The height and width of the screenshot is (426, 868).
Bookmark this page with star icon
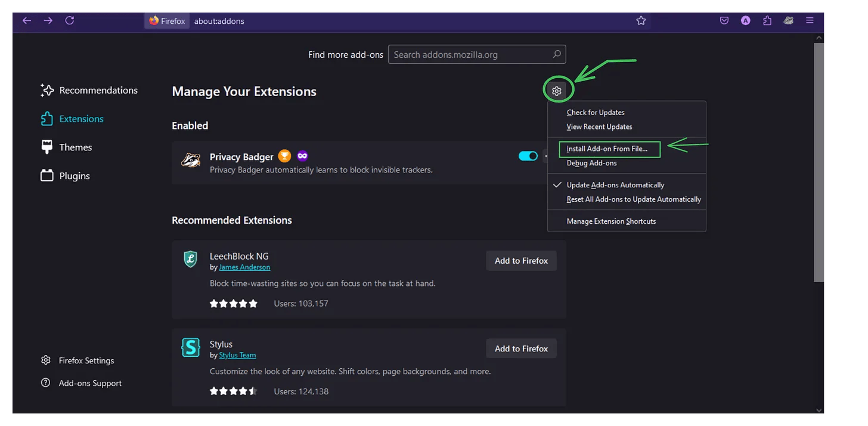(x=641, y=21)
